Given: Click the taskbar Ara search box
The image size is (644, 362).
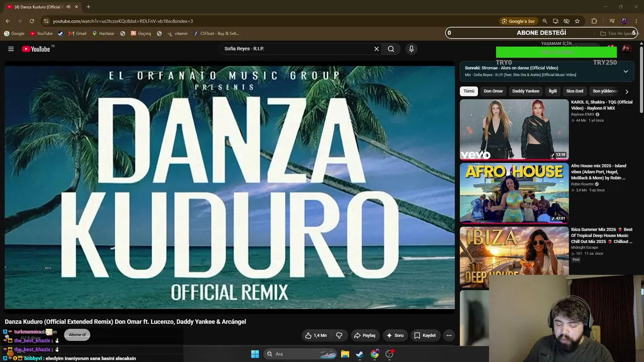Looking at the screenshot, I should click(x=300, y=354).
